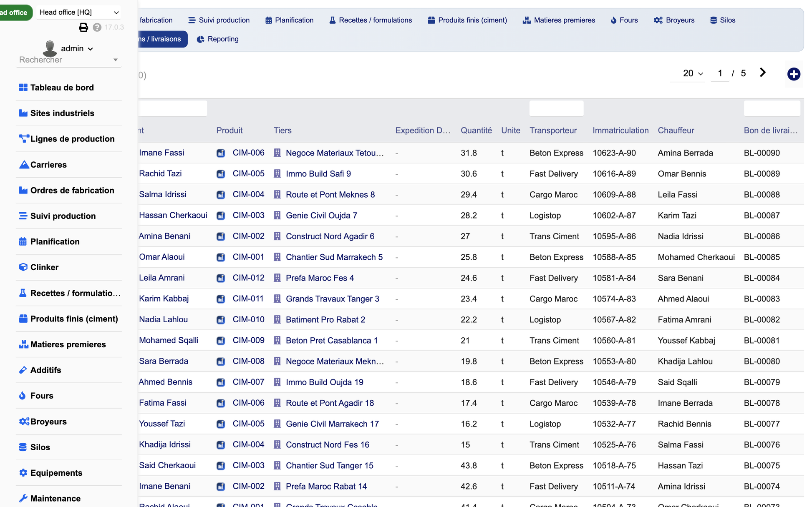
Task: Open Chantier Sud Marrakech 5 link
Action: coord(334,257)
